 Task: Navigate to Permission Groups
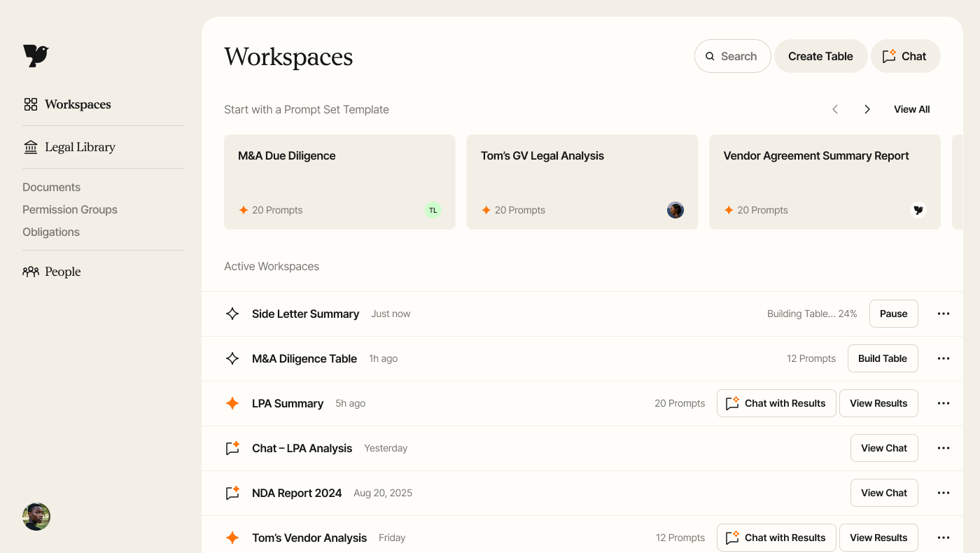(70, 209)
